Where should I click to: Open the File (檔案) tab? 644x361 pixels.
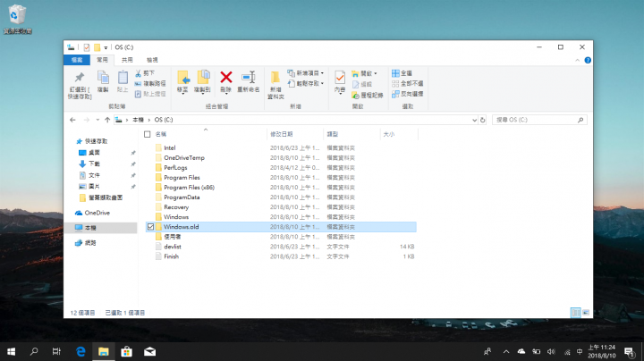click(x=77, y=60)
